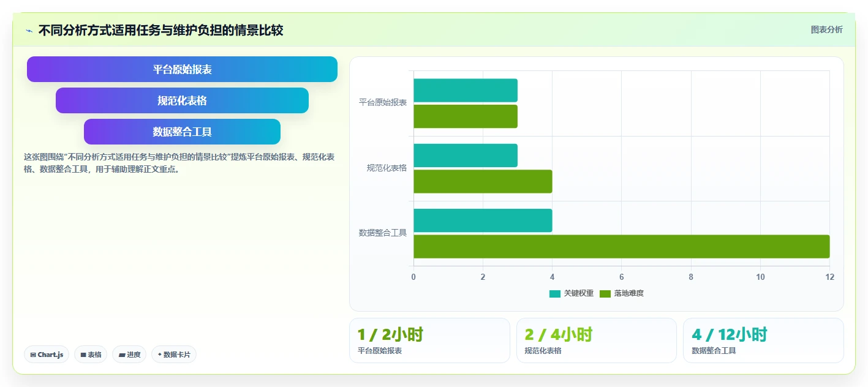This screenshot has width=868, height=387.
Task: Open the 2 / 4小时 规范化表格 card
Action: point(597,340)
